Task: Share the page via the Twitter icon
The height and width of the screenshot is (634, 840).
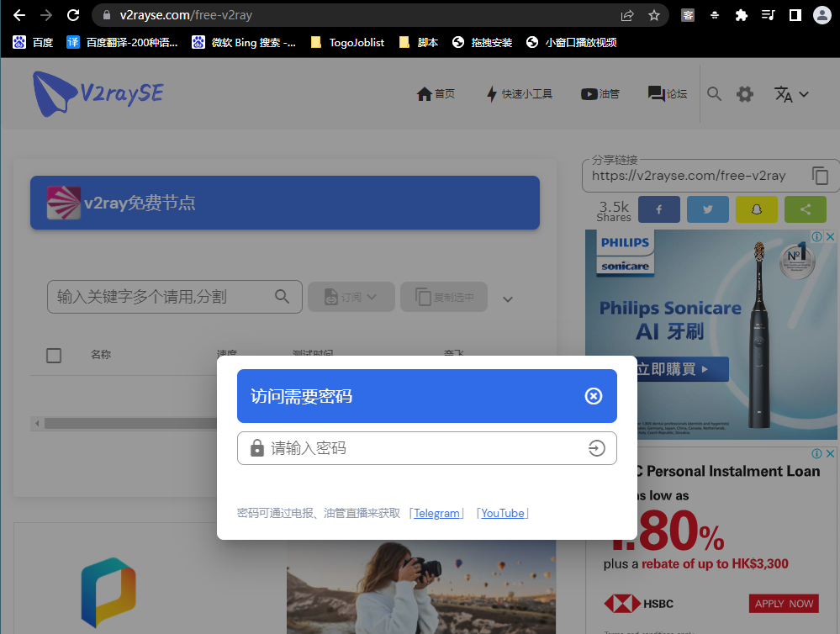Action: [707, 209]
